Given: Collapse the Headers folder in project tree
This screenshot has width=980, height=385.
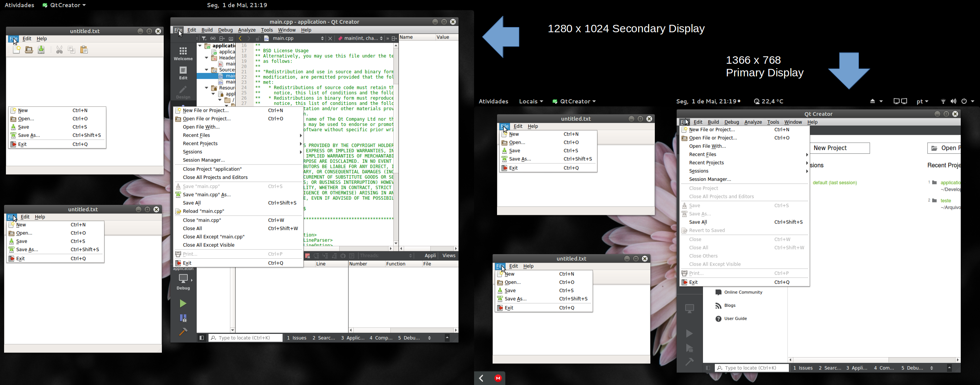Looking at the screenshot, I should click(x=207, y=58).
